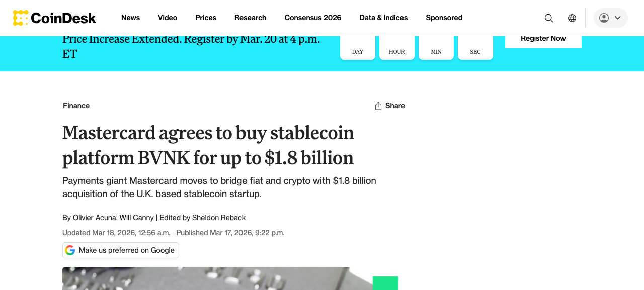
Task: Go to the Prices section
Action: click(x=206, y=18)
